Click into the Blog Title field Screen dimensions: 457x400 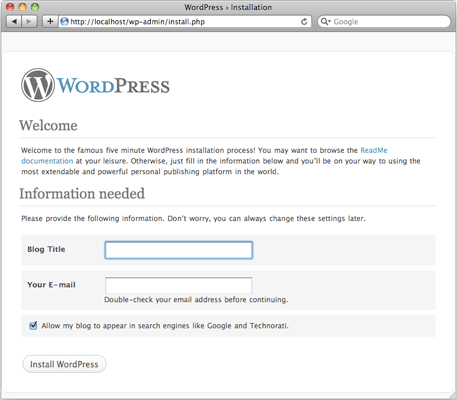coord(179,250)
